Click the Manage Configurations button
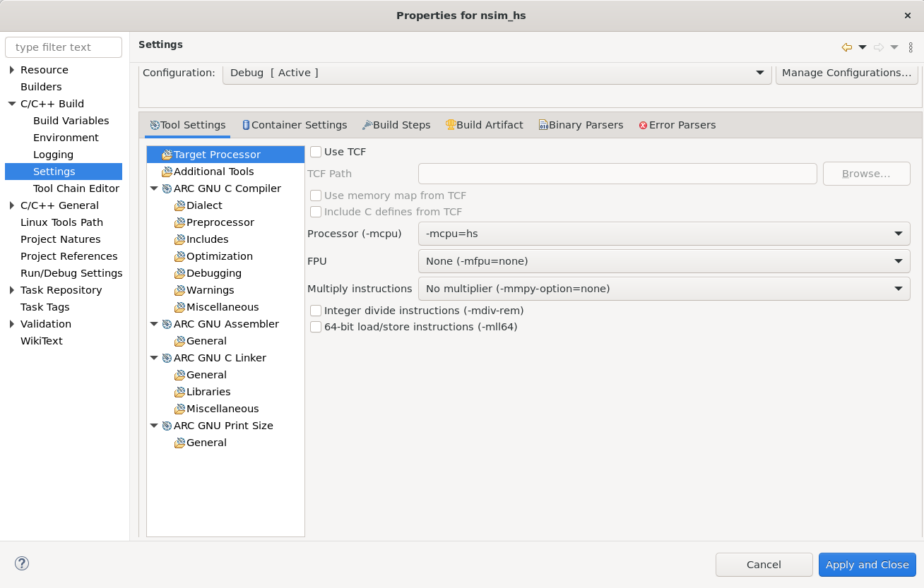 tap(846, 73)
